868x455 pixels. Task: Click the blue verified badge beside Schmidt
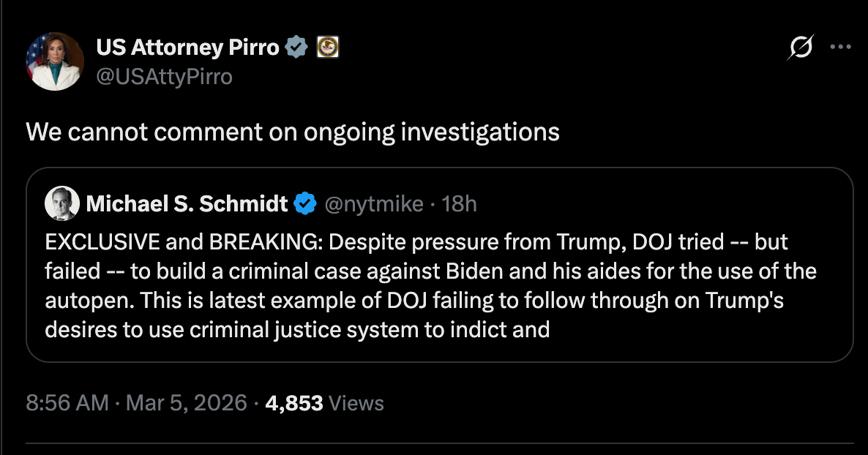click(x=304, y=203)
